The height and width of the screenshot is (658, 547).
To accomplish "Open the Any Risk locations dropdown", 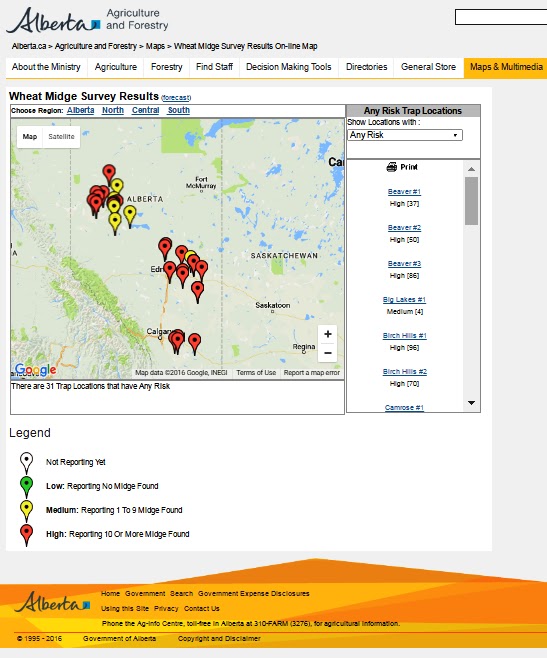I will coord(405,135).
